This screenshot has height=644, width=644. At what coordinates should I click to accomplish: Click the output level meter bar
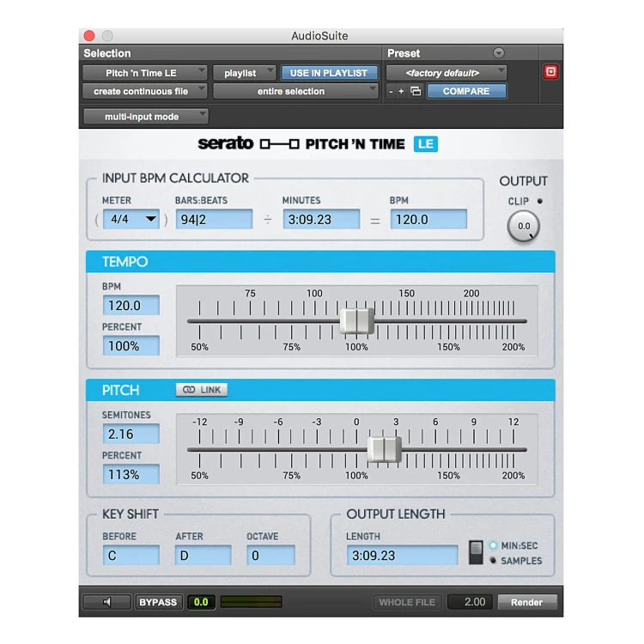pyautogui.click(x=252, y=602)
